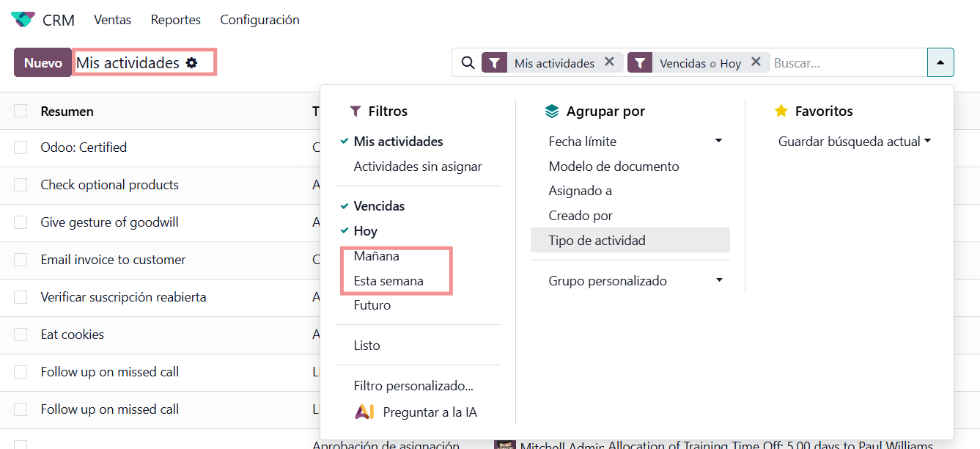
Task: Tick the checkbox for Odoo: Certified row
Action: [x=21, y=147]
